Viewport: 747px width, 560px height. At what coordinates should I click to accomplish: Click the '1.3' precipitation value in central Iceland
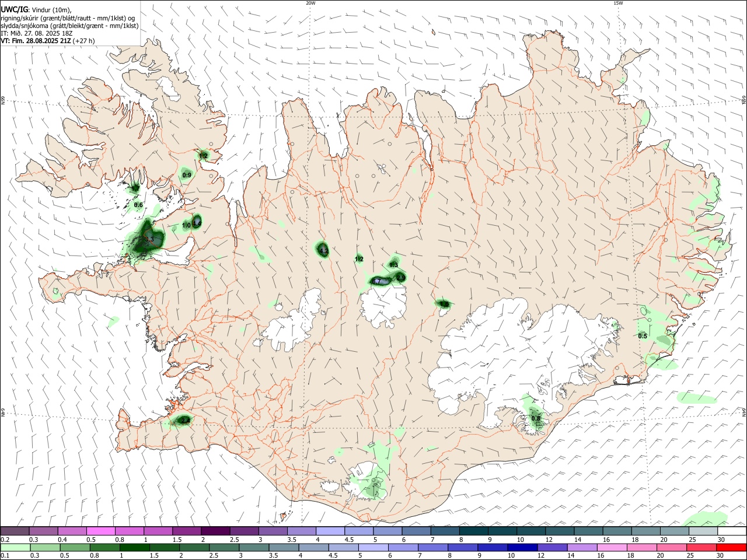(393, 265)
